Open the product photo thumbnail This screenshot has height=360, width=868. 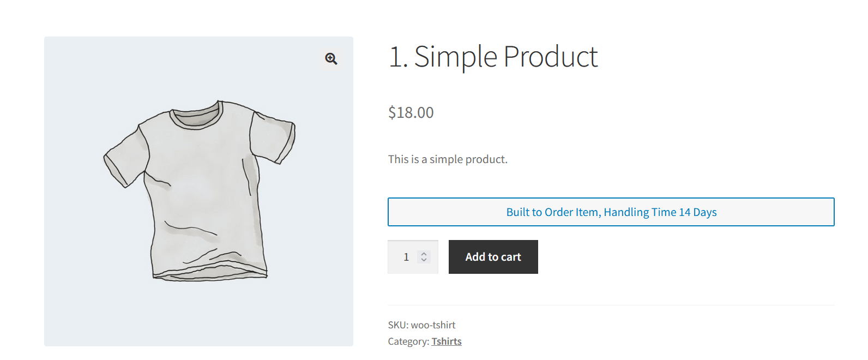(198, 191)
